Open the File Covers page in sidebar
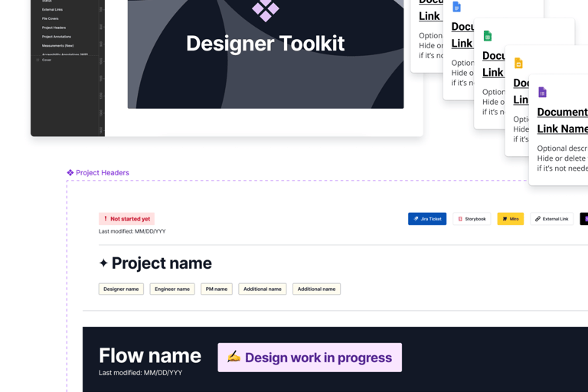Viewport: 588px width, 392px height. [x=51, y=18]
